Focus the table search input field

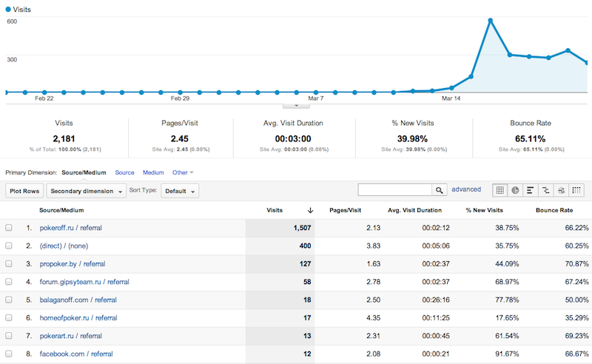(395, 190)
